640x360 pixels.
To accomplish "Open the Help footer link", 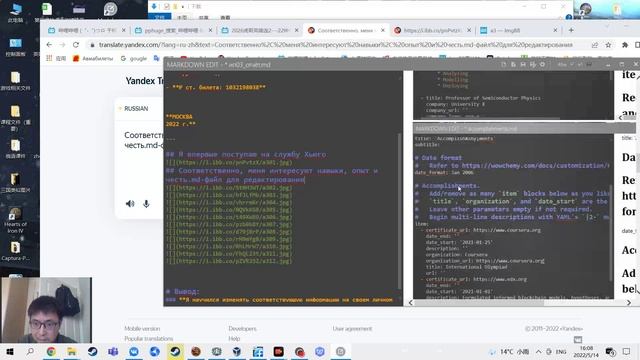I will point(234,339).
